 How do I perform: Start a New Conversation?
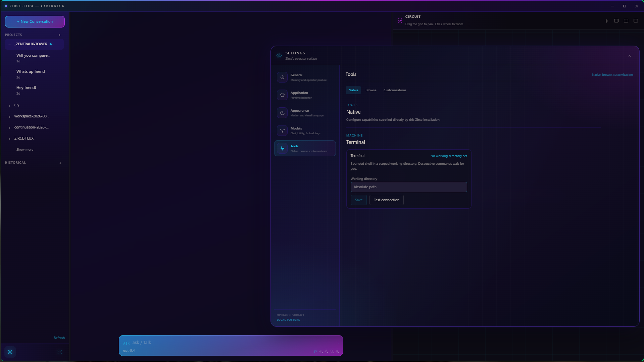click(x=35, y=21)
